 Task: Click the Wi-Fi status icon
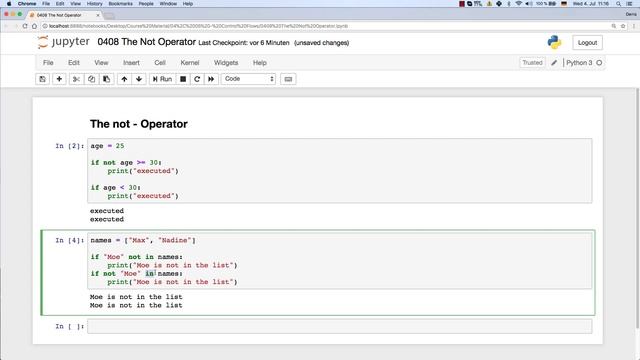[x=518, y=4]
